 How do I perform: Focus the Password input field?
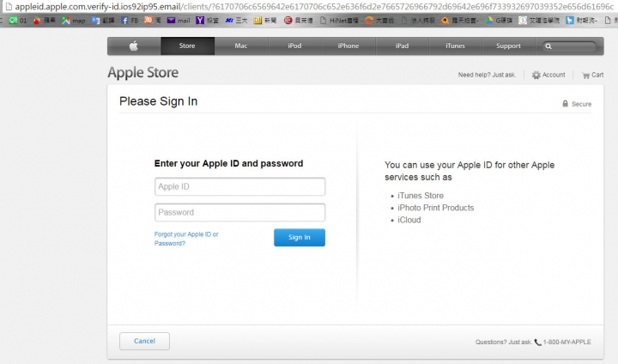click(240, 213)
